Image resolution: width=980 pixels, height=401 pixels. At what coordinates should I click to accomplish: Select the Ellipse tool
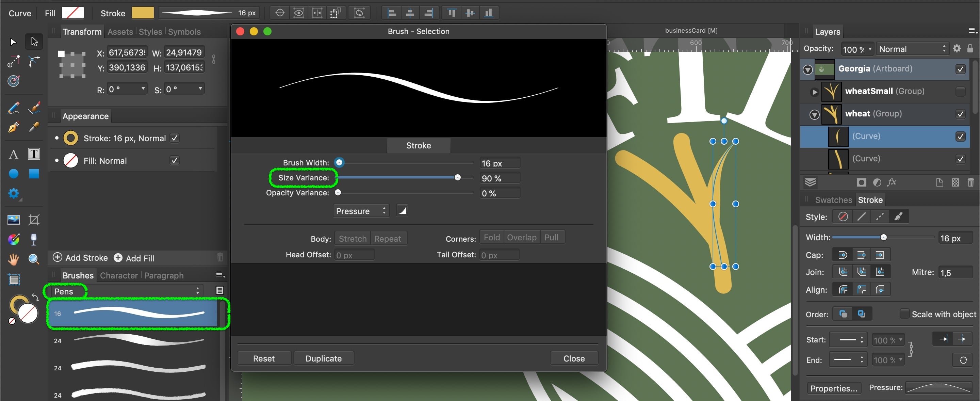point(14,174)
